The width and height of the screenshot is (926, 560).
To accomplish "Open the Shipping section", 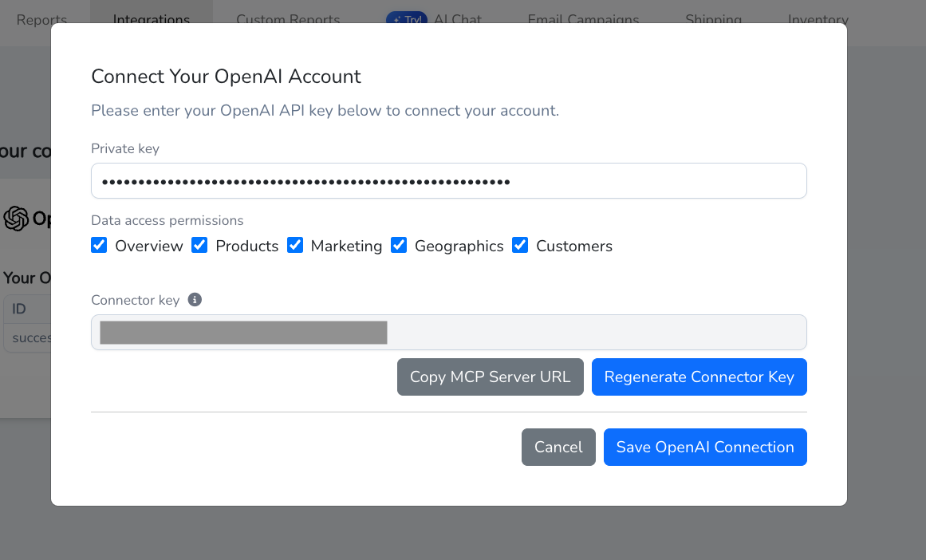I will (713, 19).
